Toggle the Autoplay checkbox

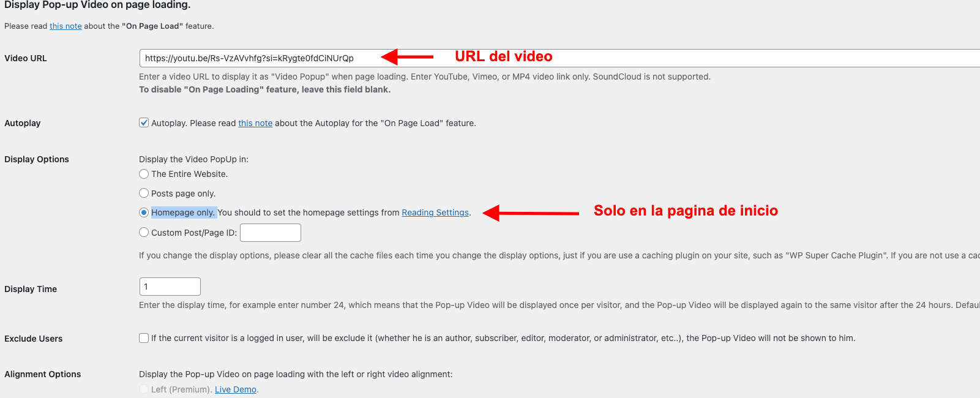[x=144, y=122]
